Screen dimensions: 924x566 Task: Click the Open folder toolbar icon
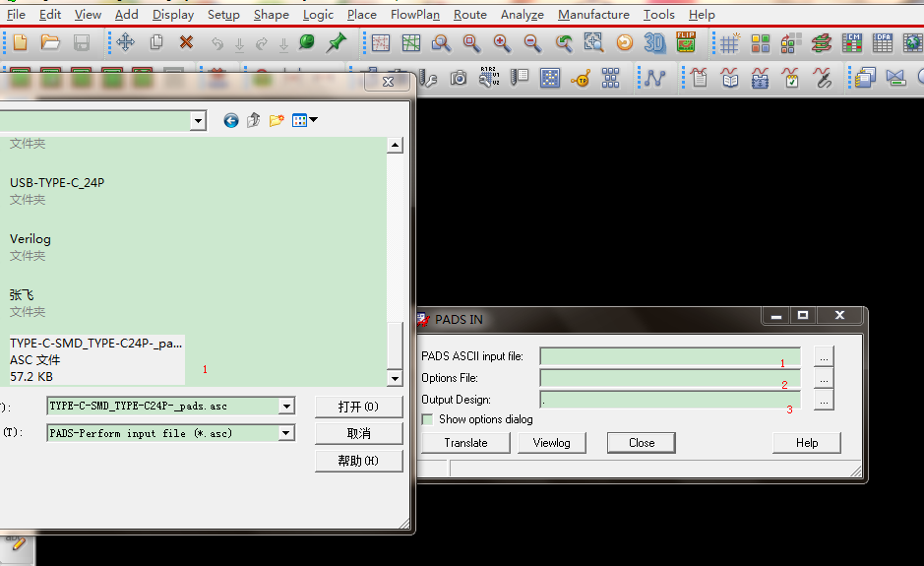click(50, 42)
